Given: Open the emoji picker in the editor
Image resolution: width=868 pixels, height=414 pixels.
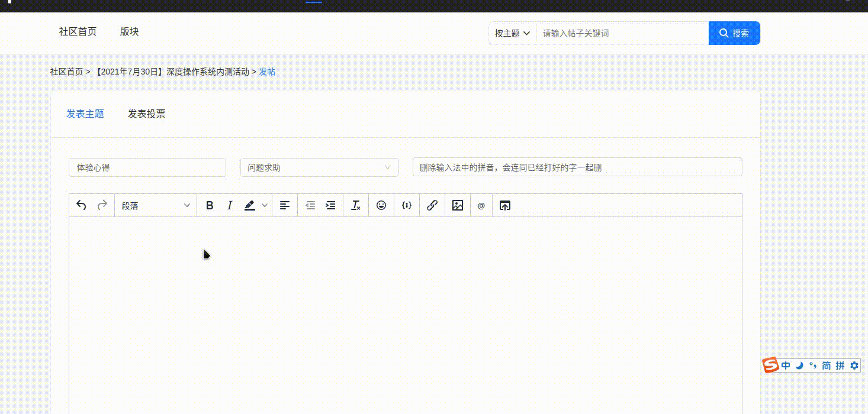Looking at the screenshot, I should click(x=381, y=205).
